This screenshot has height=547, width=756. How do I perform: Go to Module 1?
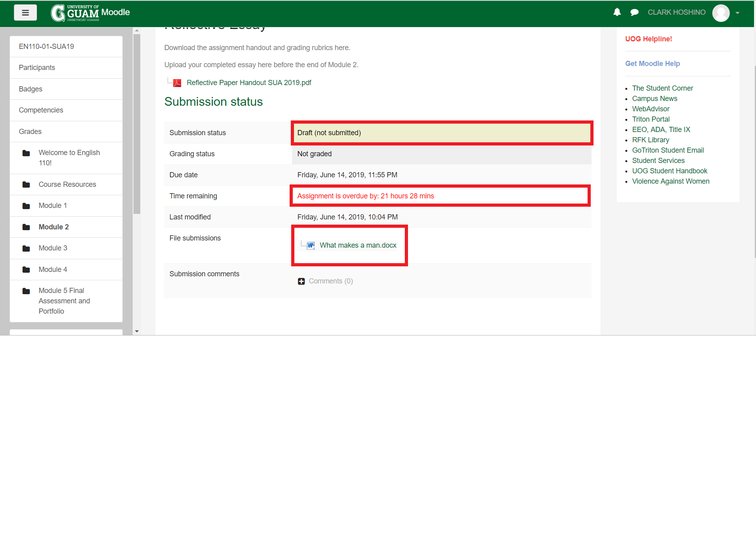point(52,206)
